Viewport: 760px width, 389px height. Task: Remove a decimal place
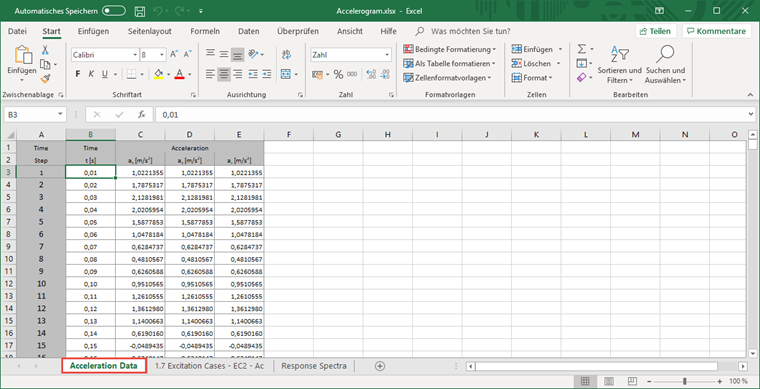pos(385,74)
